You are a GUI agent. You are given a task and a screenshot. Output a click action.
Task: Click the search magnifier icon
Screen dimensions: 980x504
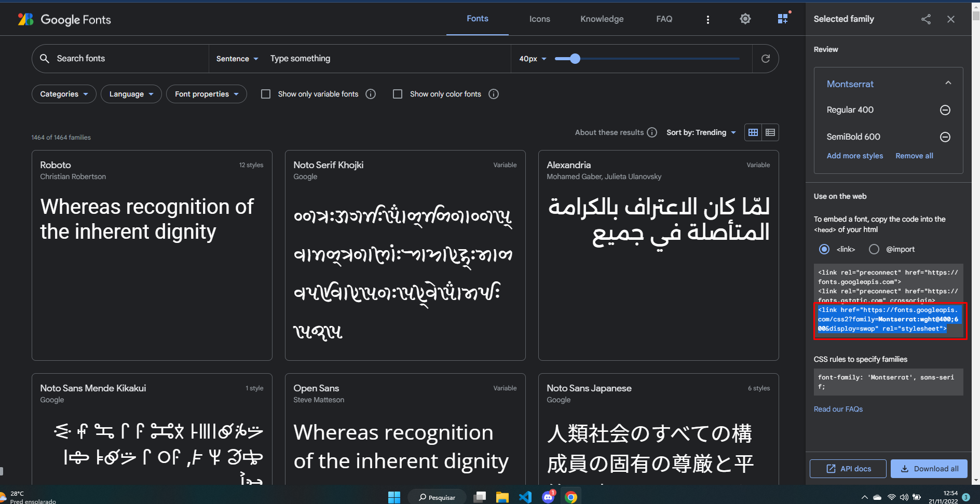[45, 59]
